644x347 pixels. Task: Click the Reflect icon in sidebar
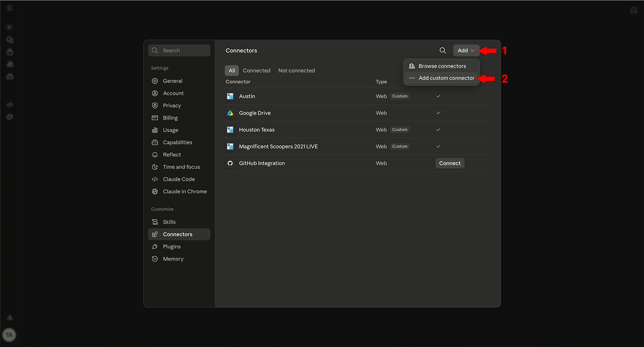point(155,155)
